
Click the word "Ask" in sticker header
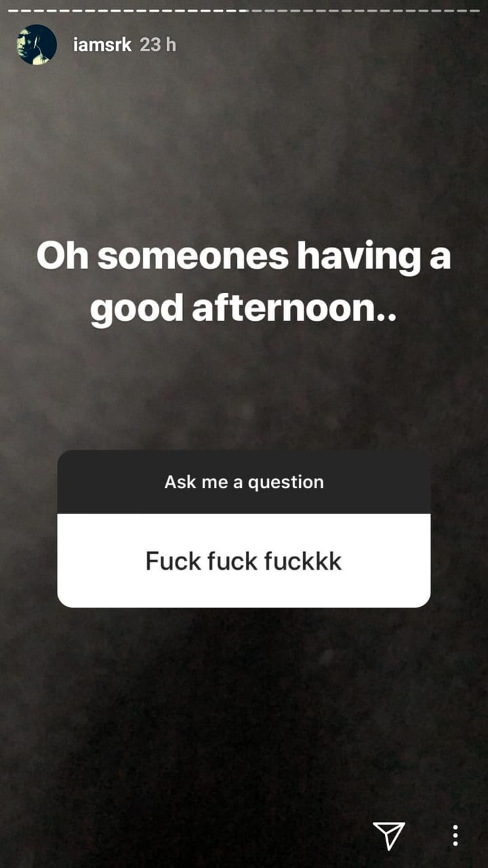coord(180,482)
